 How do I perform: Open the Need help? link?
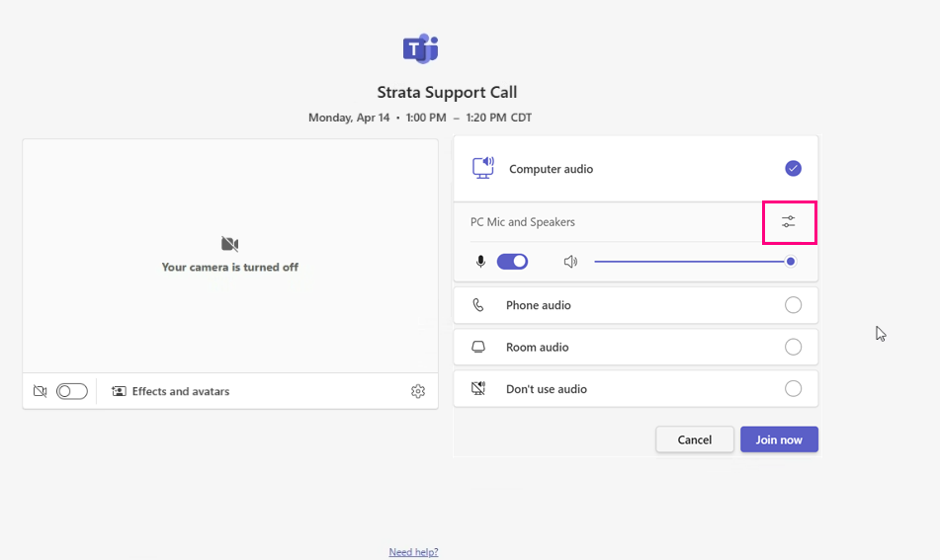point(413,552)
